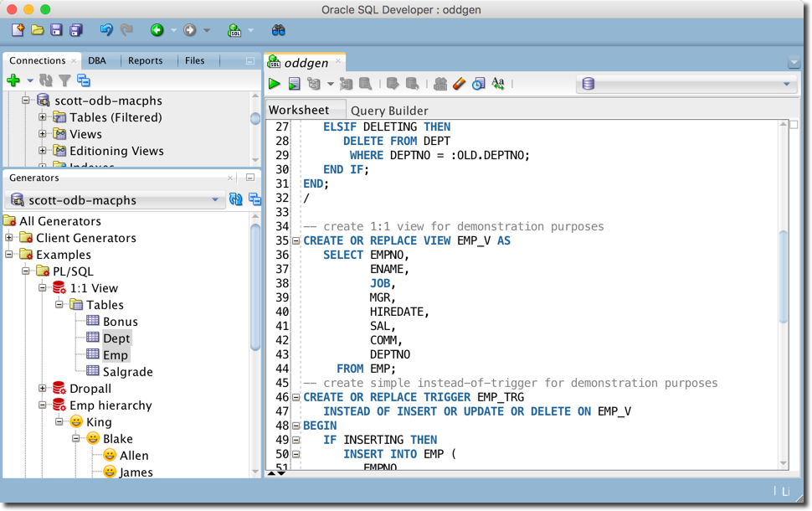Viewport: 812px width, 511px height.
Task: Expand the Client Generators folder
Action: [x=9, y=238]
